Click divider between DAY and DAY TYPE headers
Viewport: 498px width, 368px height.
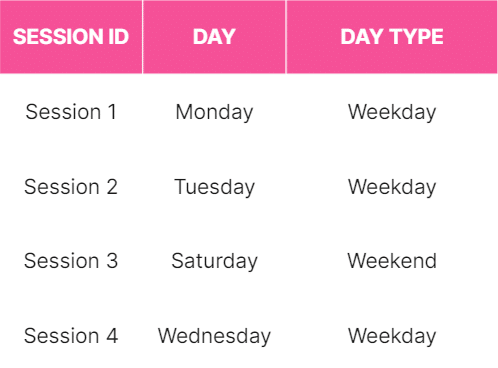pos(286,37)
